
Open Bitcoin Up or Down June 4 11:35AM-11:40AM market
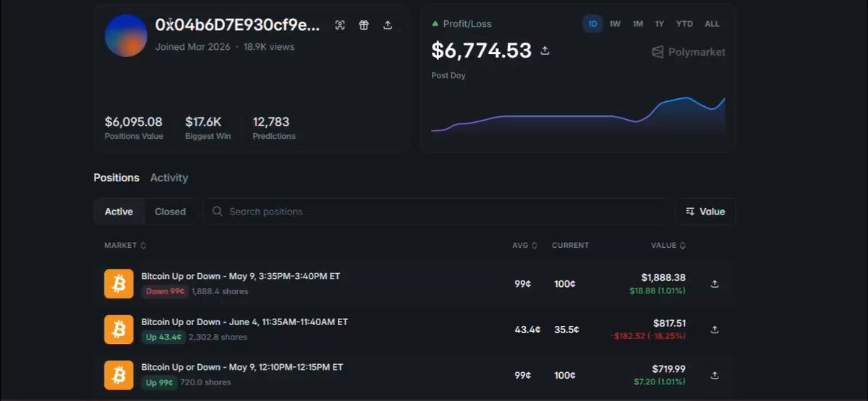tap(244, 322)
